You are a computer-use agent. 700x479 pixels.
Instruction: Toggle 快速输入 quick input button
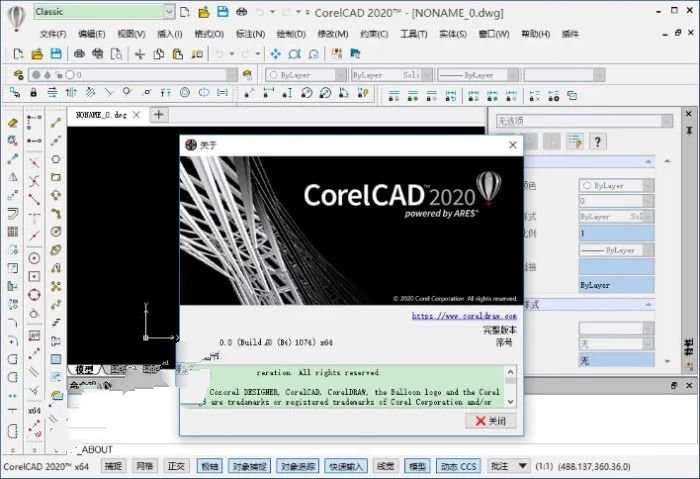(x=346, y=466)
